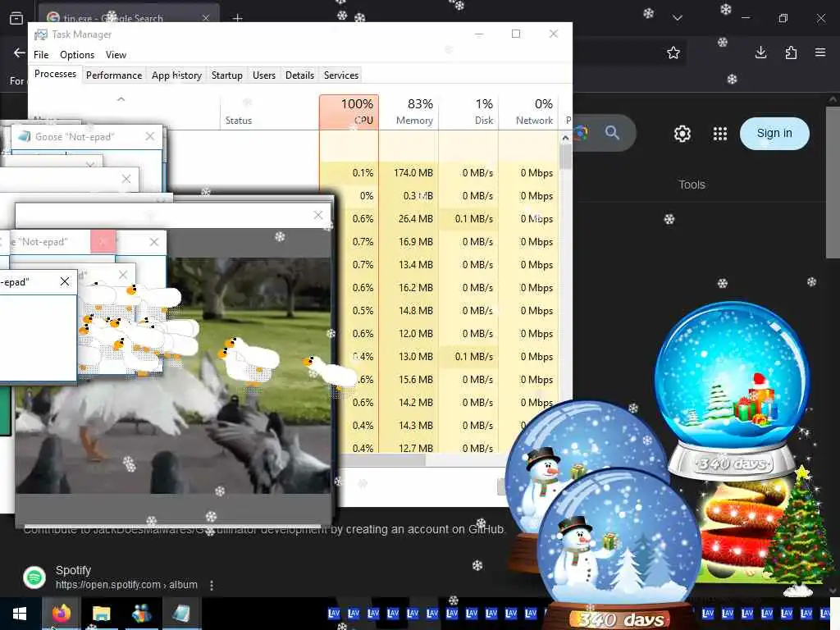The height and width of the screenshot is (630, 840).
Task: Open the Google search Tools option
Action: (x=692, y=185)
